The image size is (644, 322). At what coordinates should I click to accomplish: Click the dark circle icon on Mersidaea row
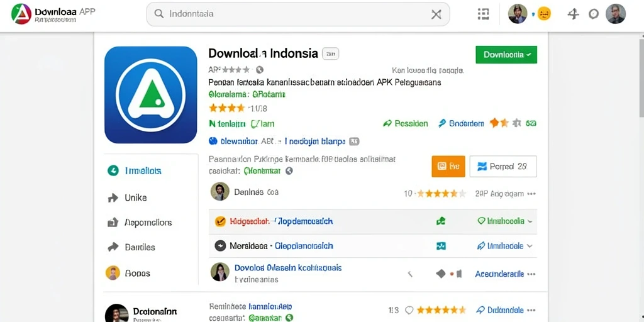pyautogui.click(x=220, y=246)
